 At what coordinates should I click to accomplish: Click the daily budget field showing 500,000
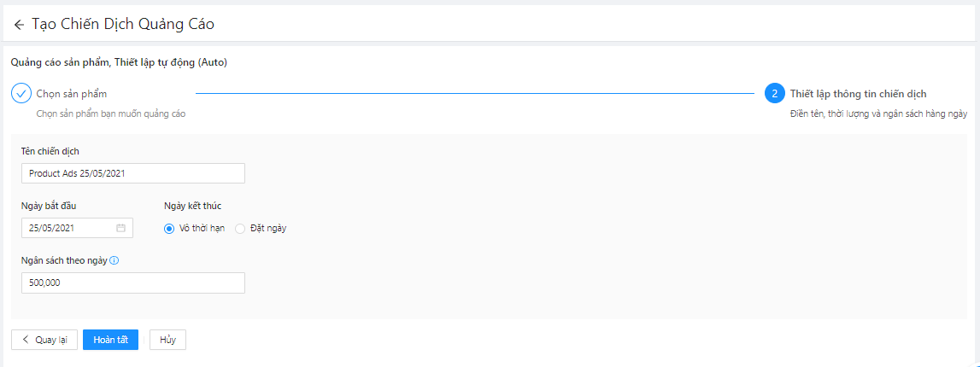(x=132, y=283)
